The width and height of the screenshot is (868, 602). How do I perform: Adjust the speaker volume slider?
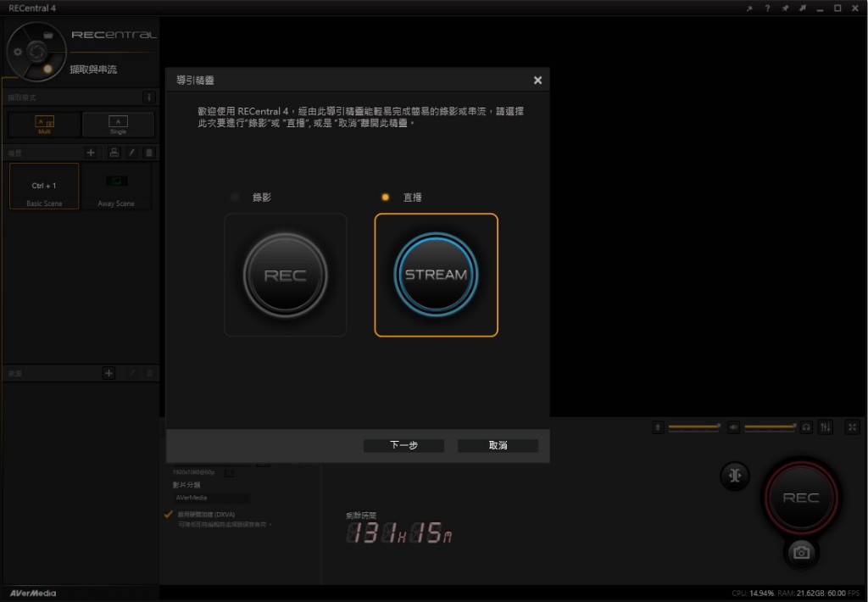770,427
